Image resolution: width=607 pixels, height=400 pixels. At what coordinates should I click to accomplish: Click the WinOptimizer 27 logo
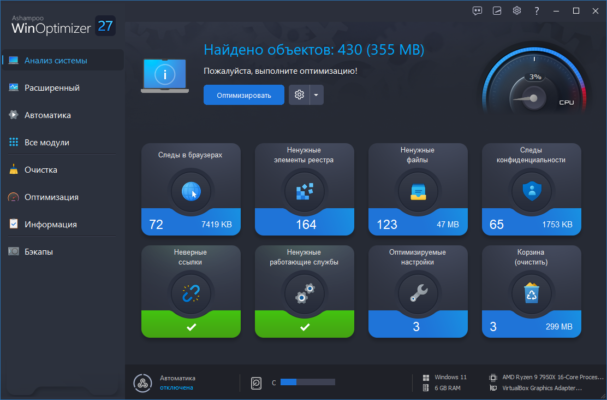click(63, 26)
